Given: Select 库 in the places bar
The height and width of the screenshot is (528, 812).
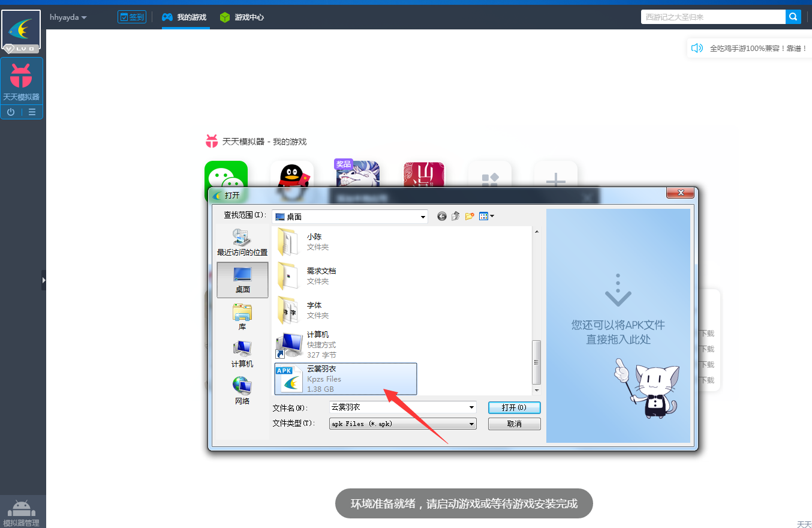Looking at the screenshot, I should click(x=242, y=317).
